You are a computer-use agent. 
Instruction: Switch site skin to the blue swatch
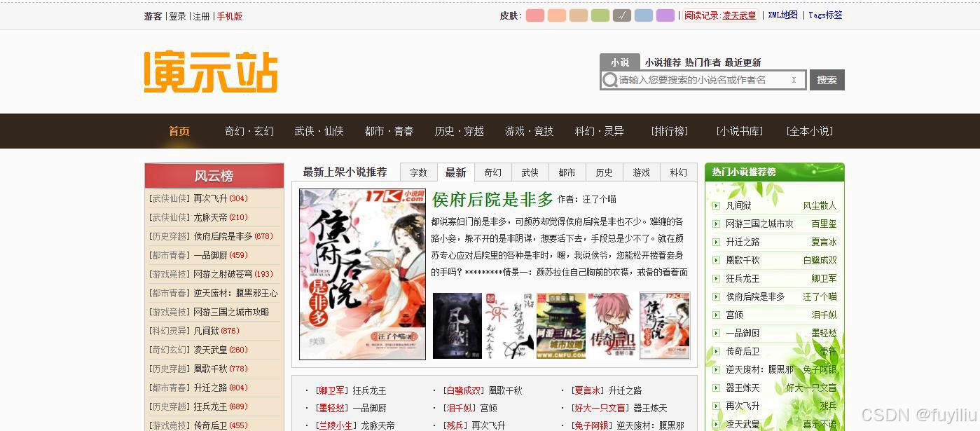(x=643, y=15)
